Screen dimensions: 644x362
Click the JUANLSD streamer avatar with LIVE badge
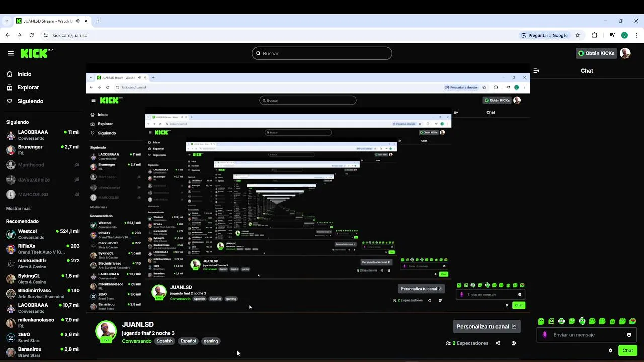pyautogui.click(x=106, y=331)
